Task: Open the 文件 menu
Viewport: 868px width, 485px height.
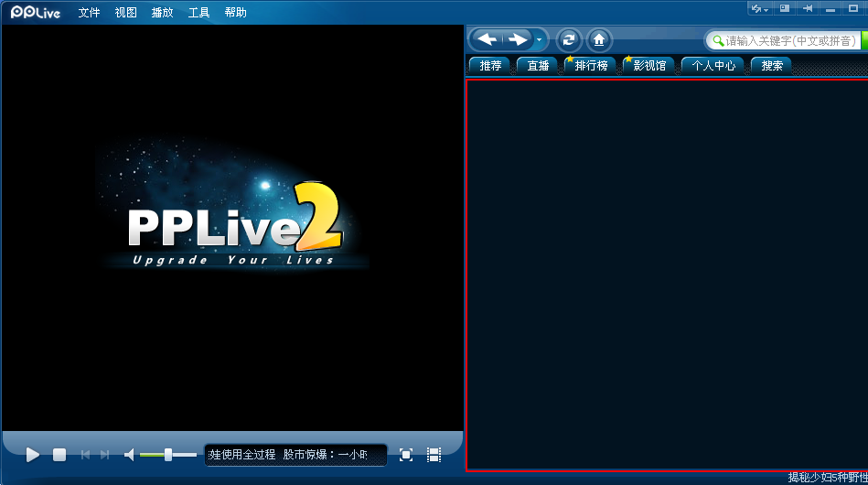Action: pyautogui.click(x=89, y=12)
